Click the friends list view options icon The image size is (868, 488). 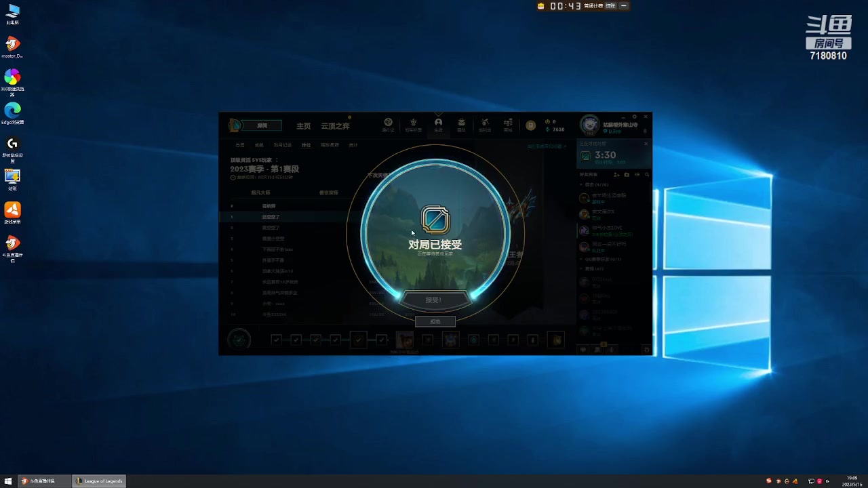pos(637,175)
